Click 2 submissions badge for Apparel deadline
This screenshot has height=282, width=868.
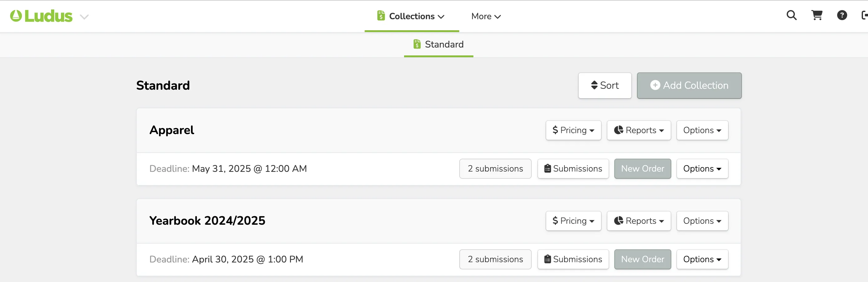point(495,169)
